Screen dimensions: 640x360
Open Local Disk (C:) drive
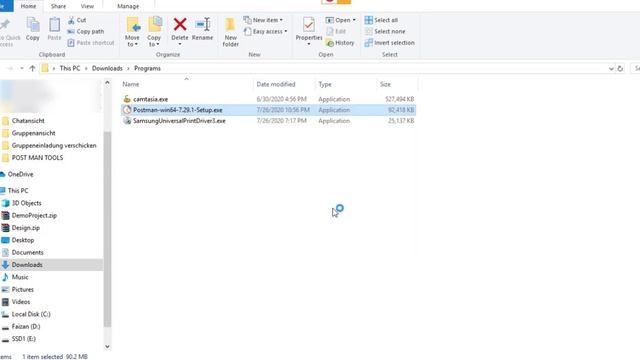31,314
